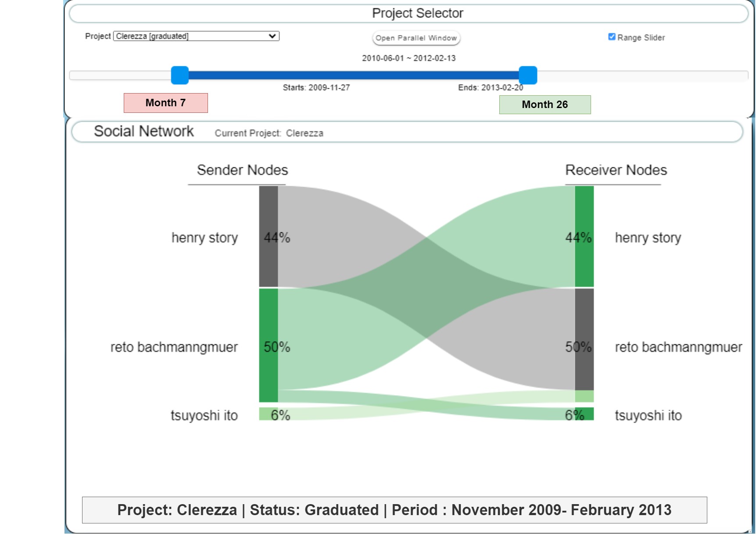The image size is (756, 534).
Task: Click henry story sender node bar
Action: pos(268,236)
